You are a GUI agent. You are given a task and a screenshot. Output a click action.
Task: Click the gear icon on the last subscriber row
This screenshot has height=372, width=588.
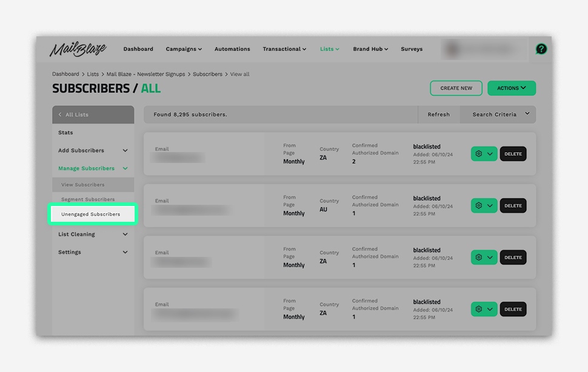pos(479,309)
